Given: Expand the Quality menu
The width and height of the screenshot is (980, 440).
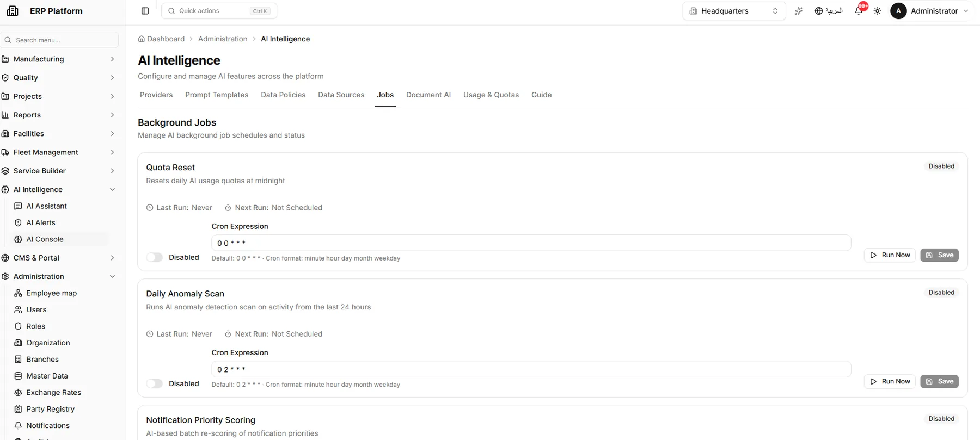Looking at the screenshot, I should (59, 78).
